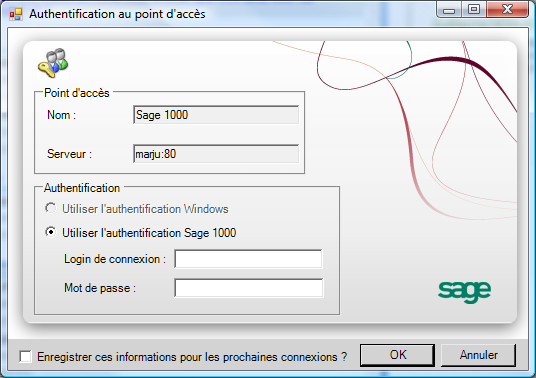This screenshot has width=536, height=378.
Task: Click the Login de connexion : label
Action: coord(115,259)
